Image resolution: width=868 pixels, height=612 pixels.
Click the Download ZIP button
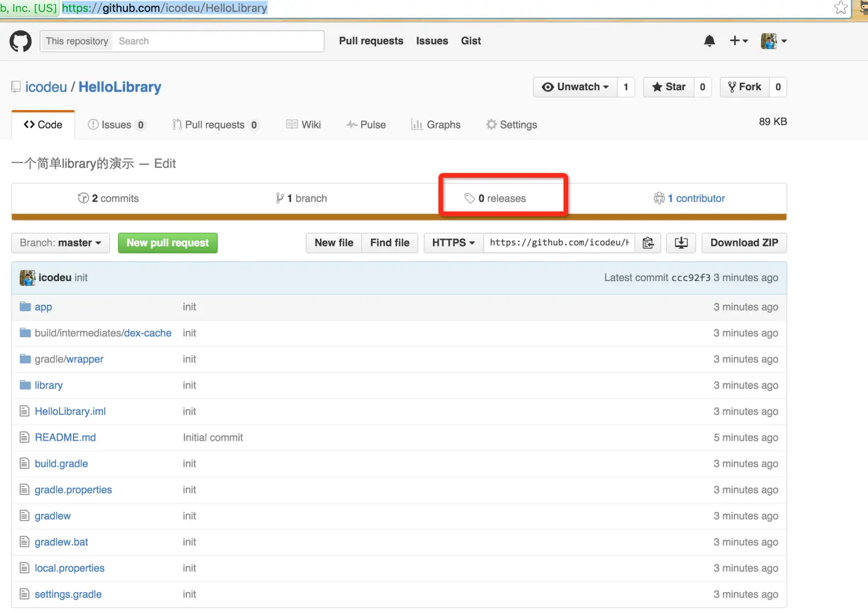(x=744, y=243)
